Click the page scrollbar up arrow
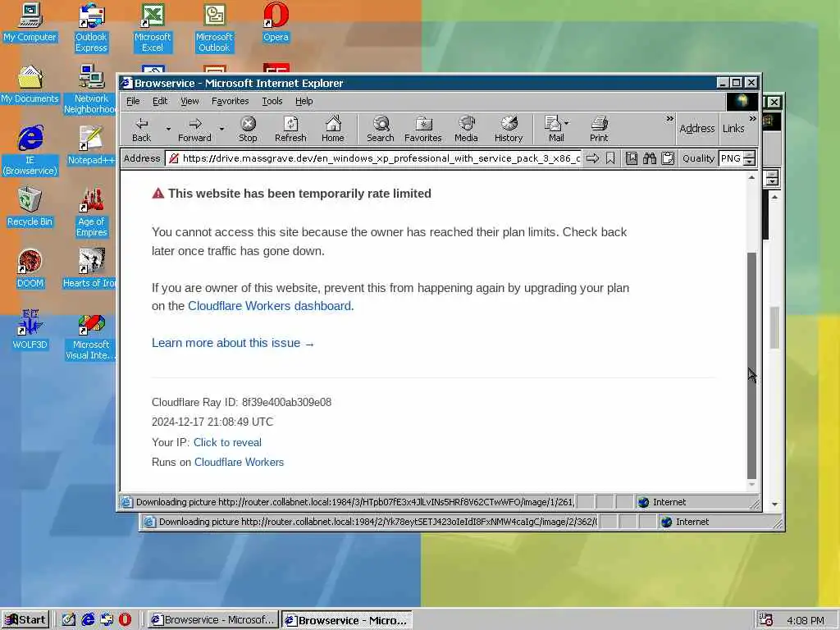 pyautogui.click(x=751, y=177)
